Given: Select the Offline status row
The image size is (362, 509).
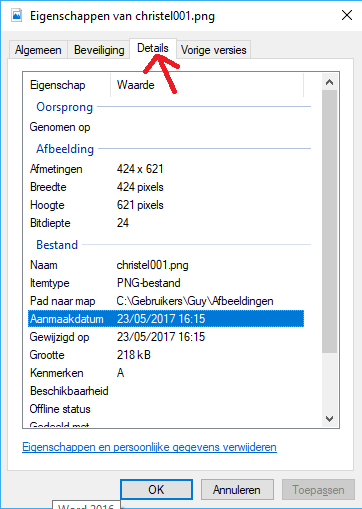Looking at the screenshot, I should click(x=166, y=409).
